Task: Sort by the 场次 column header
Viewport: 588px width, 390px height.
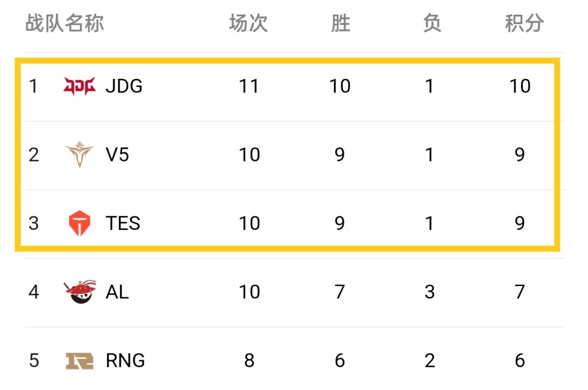Action: click(x=249, y=24)
